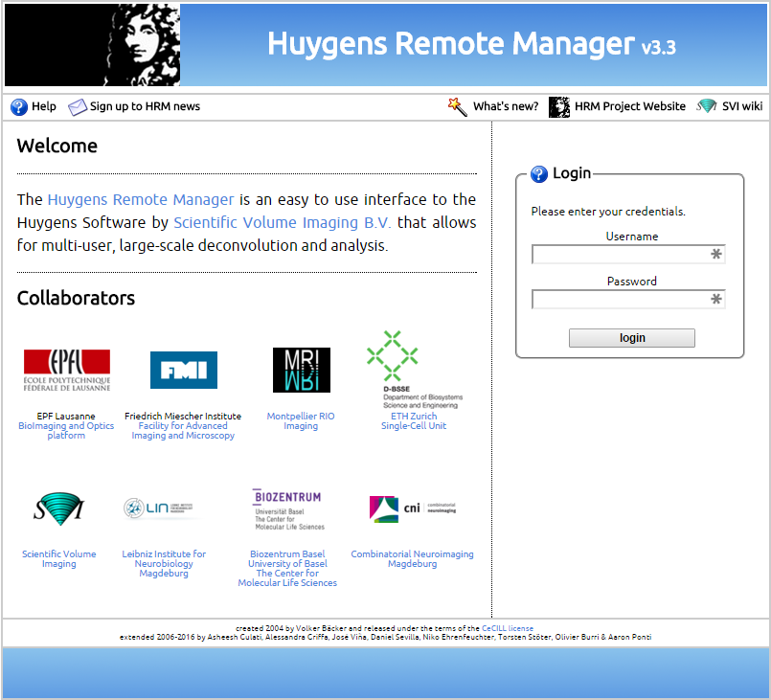Focus the Username input field

pyautogui.click(x=628, y=254)
